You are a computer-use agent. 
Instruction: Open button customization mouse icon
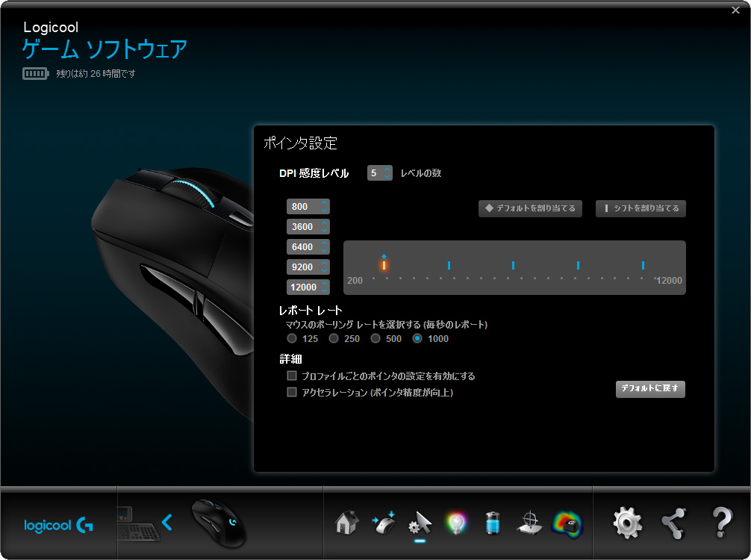click(x=383, y=522)
